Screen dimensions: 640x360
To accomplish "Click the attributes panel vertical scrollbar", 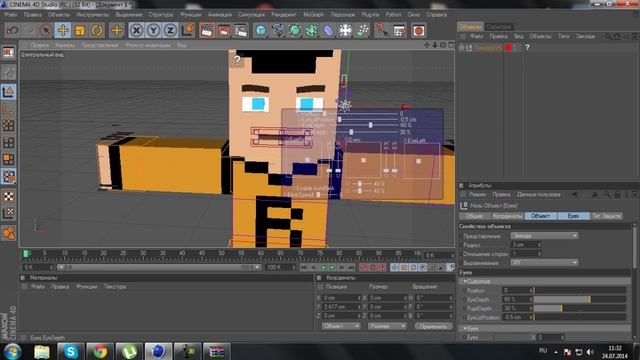I will [635, 249].
